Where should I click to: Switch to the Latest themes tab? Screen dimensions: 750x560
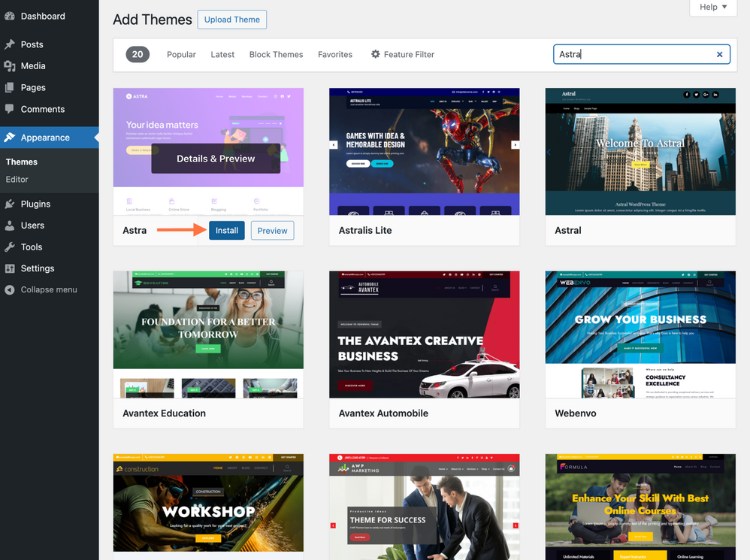222,54
